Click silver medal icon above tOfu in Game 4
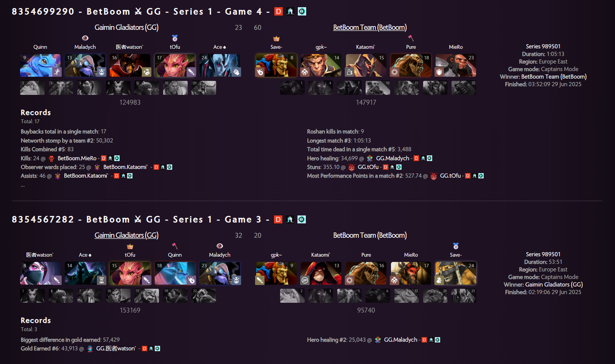This screenshot has width=615, height=364. tap(175, 38)
